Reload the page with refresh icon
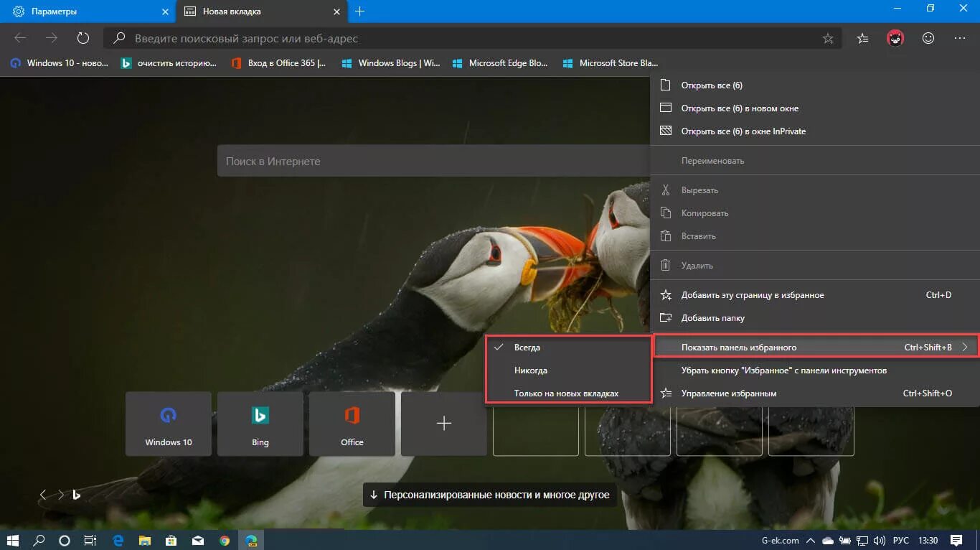This screenshot has width=980, height=550. [83, 38]
